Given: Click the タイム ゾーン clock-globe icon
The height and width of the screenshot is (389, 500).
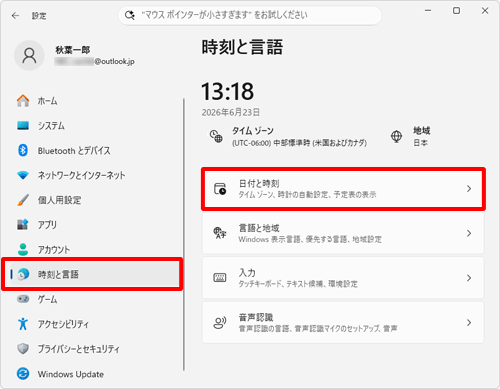Looking at the screenshot, I should tap(216, 136).
